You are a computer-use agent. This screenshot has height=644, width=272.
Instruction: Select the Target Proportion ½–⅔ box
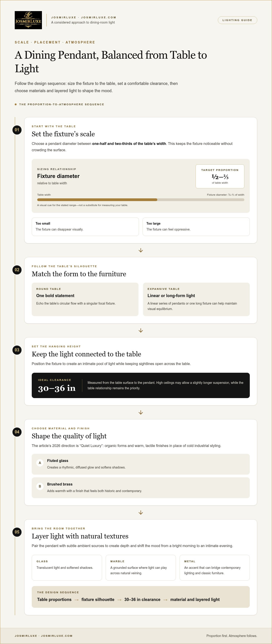tap(220, 176)
